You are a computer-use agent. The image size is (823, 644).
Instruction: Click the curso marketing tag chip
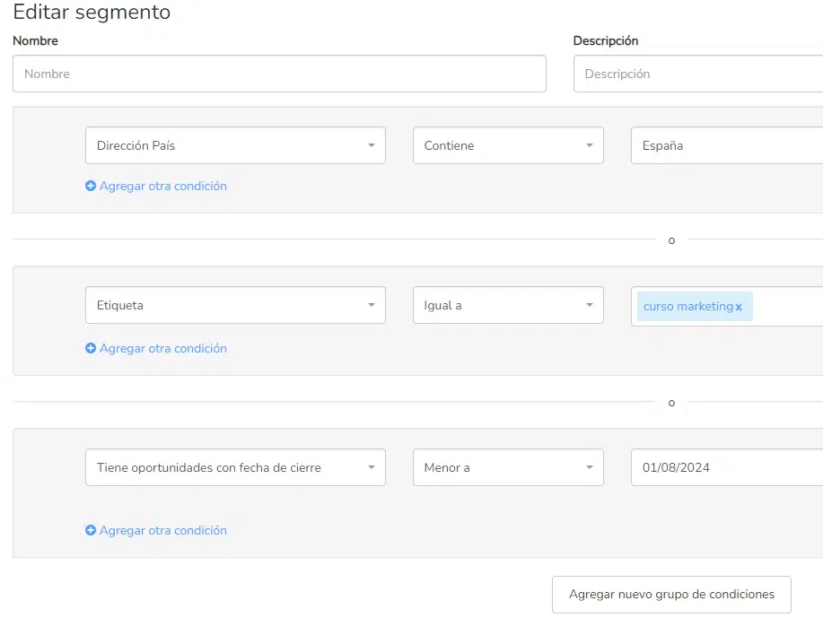coord(687,306)
